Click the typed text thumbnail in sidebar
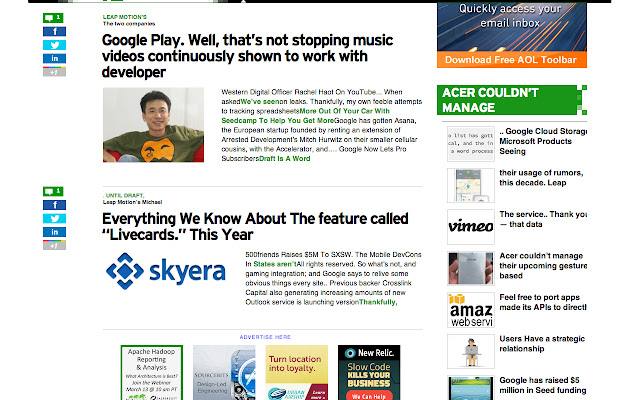The height and width of the screenshot is (400, 640). pyautogui.click(x=471, y=144)
